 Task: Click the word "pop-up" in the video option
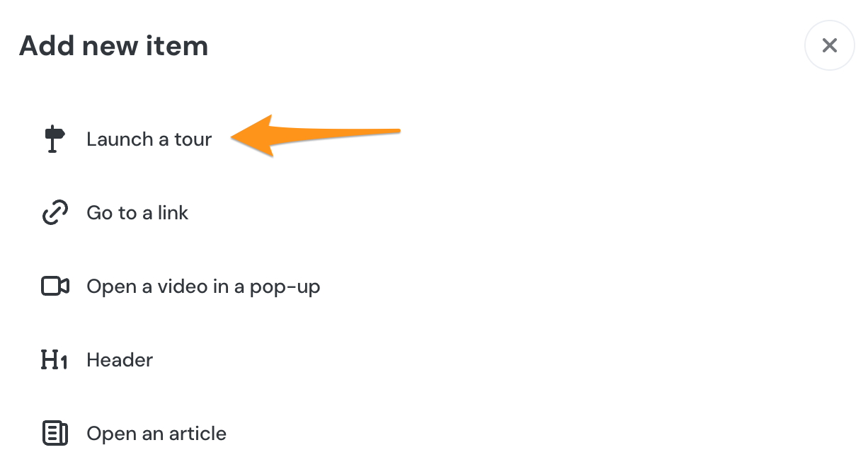(x=290, y=287)
